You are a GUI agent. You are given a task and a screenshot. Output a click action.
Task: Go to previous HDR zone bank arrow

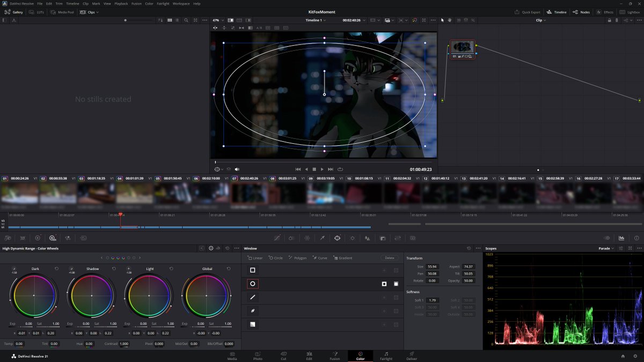[x=101, y=258]
